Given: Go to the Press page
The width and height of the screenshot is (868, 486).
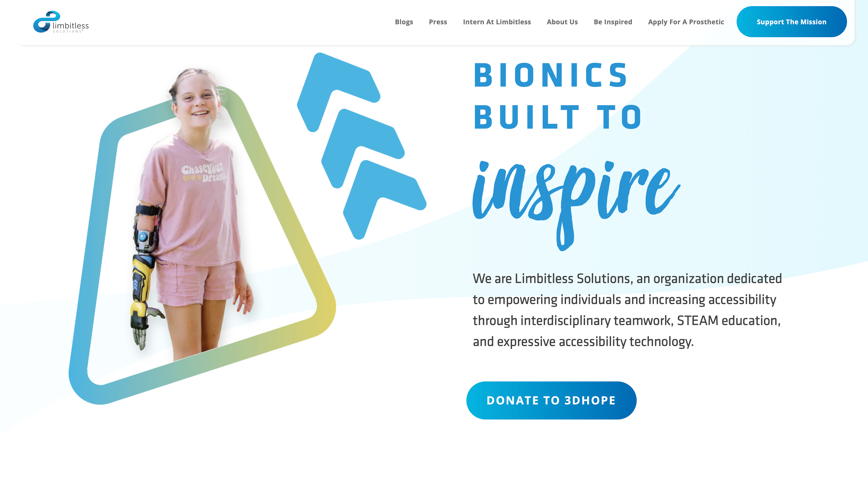Looking at the screenshot, I should tap(438, 22).
